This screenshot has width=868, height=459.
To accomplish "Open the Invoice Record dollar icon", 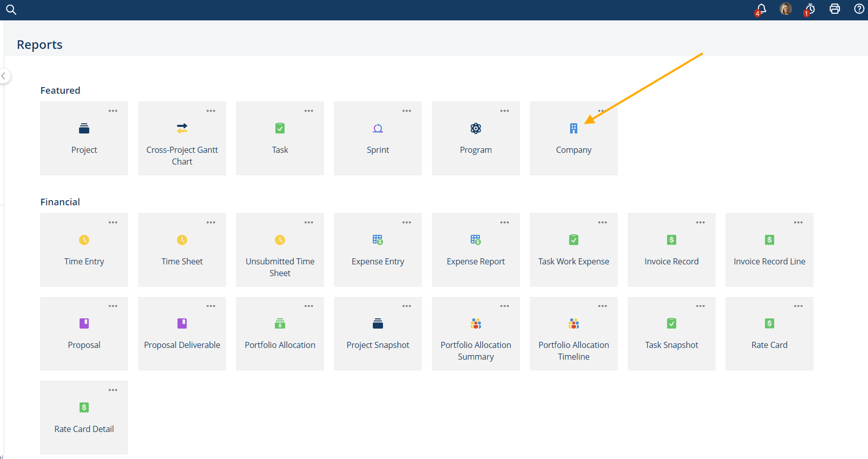I will 672,240.
